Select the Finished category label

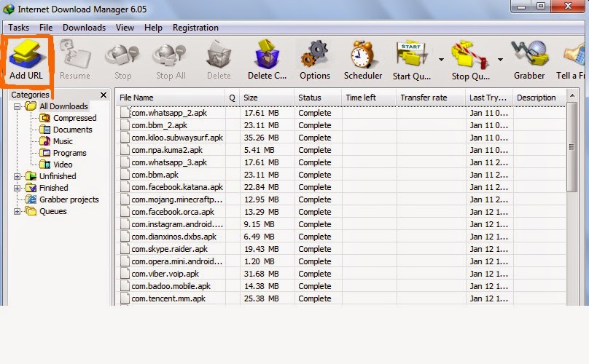point(54,188)
